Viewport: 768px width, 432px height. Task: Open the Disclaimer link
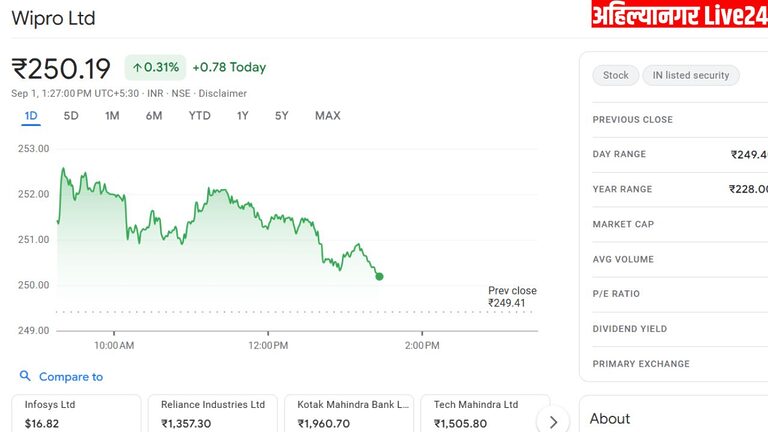click(x=222, y=93)
